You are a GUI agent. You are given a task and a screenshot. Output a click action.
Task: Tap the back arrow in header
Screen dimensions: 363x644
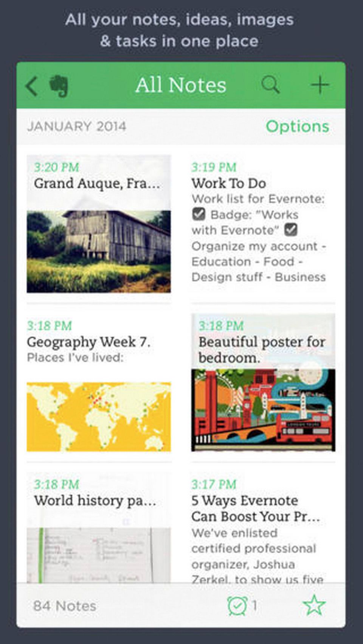(32, 86)
